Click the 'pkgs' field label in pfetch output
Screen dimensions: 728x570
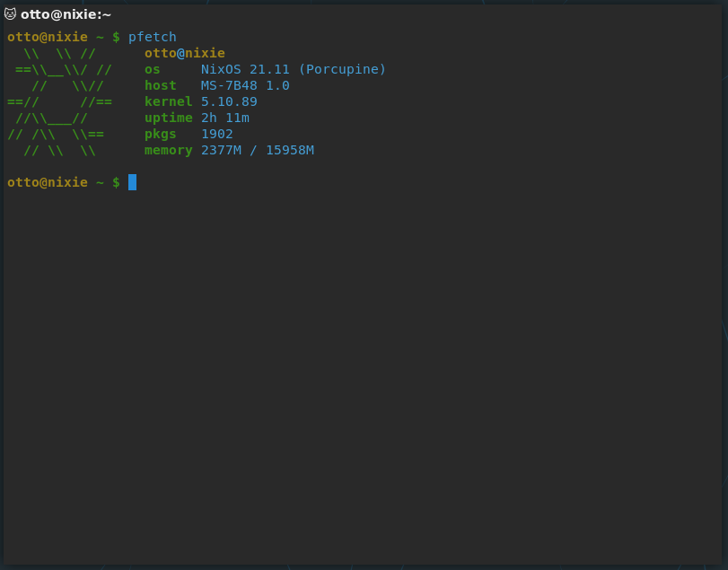160,134
